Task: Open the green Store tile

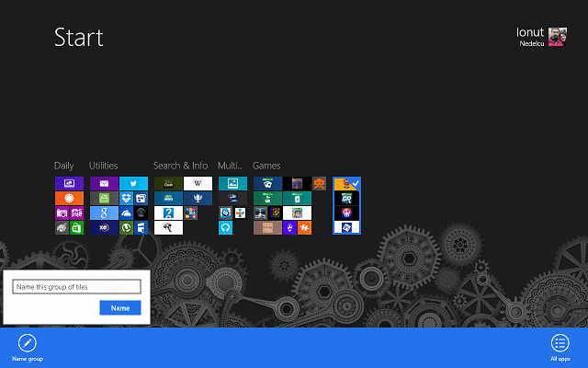Action: [76, 227]
